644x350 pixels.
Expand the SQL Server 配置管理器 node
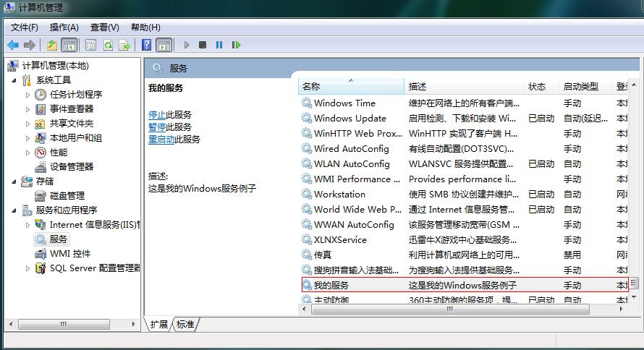tap(28, 268)
